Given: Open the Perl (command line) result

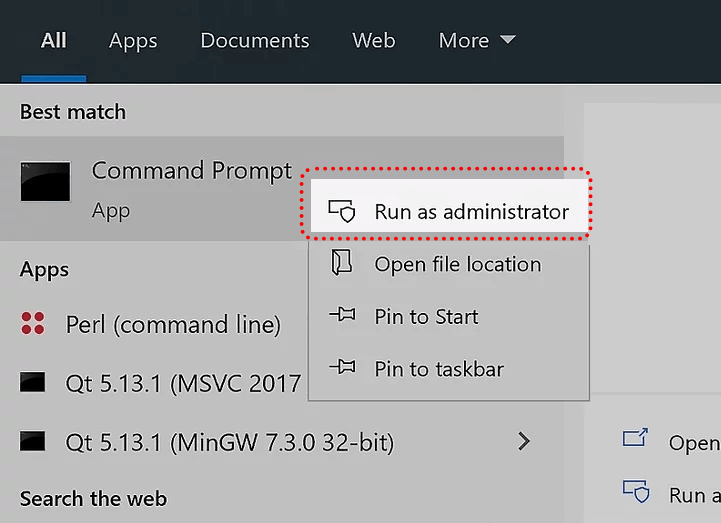Looking at the screenshot, I should (172, 325).
